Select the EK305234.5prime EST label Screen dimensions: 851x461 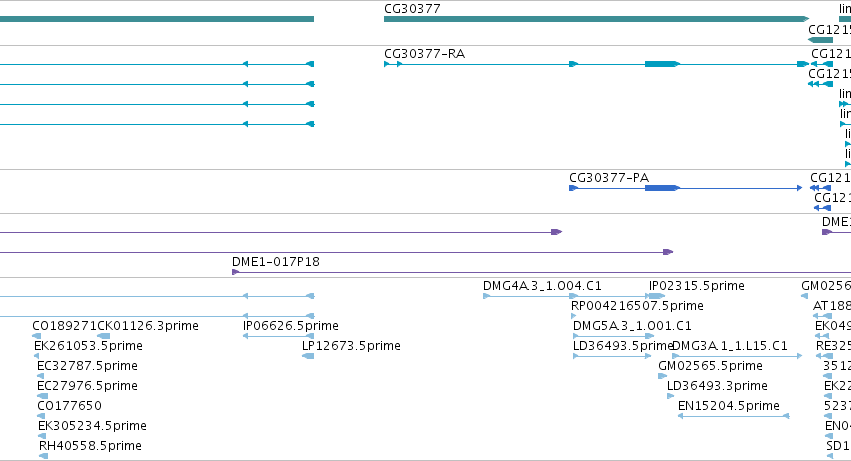point(92,426)
